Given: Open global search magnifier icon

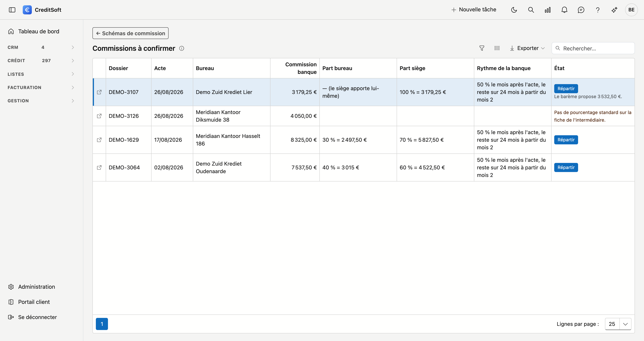Looking at the screenshot, I should 531,10.
